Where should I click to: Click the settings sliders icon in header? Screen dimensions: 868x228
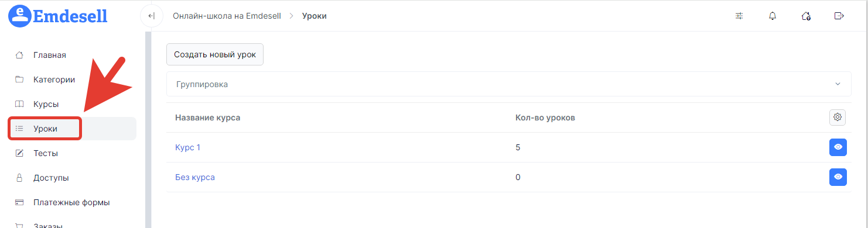739,16
